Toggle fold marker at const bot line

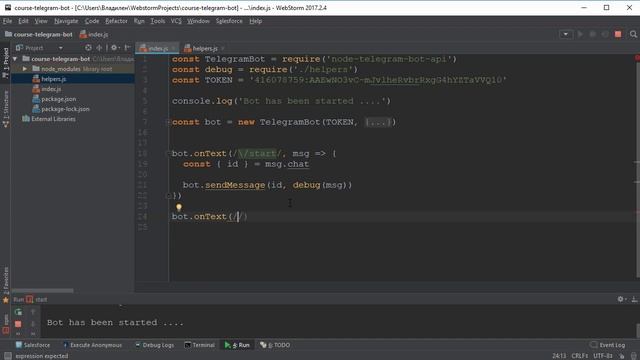click(168, 122)
